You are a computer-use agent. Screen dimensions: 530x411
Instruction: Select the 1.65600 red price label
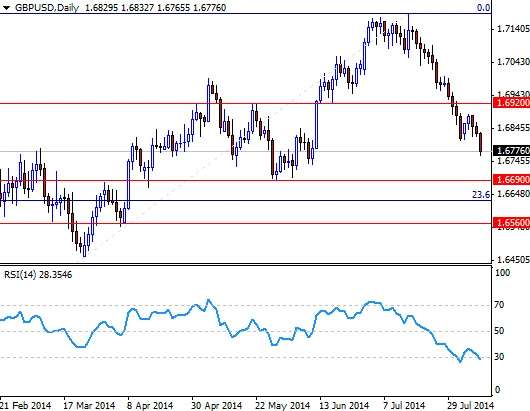coord(512,223)
